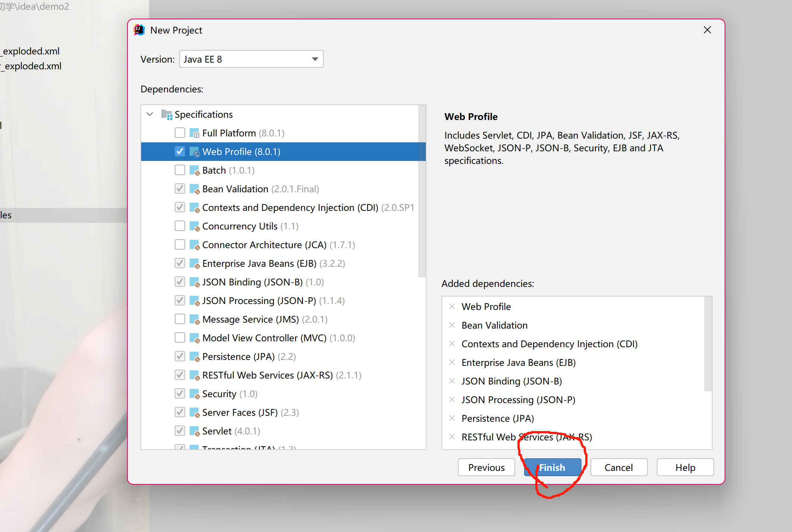This screenshot has width=792, height=532.
Task: Click the IntelliJ logo in the title bar
Action: click(x=139, y=30)
